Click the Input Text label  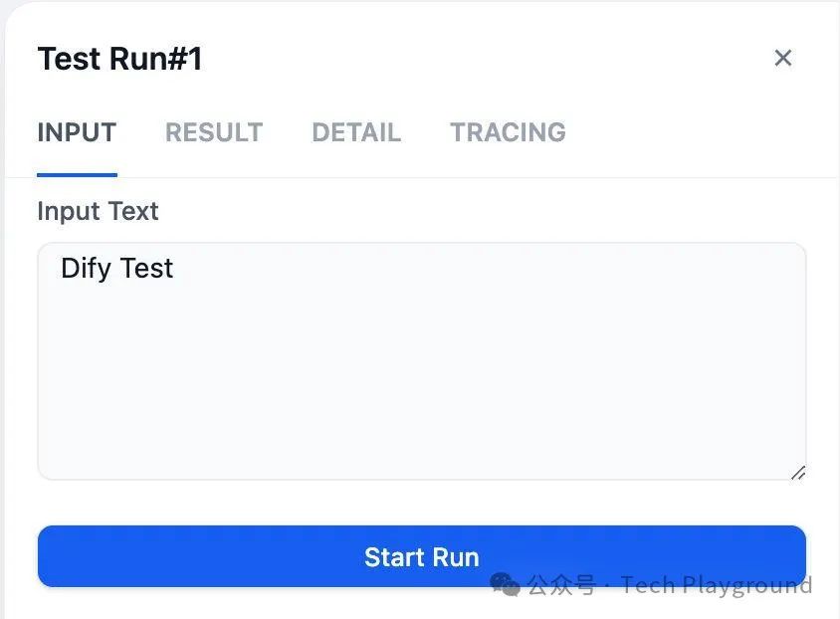pyautogui.click(x=98, y=211)
